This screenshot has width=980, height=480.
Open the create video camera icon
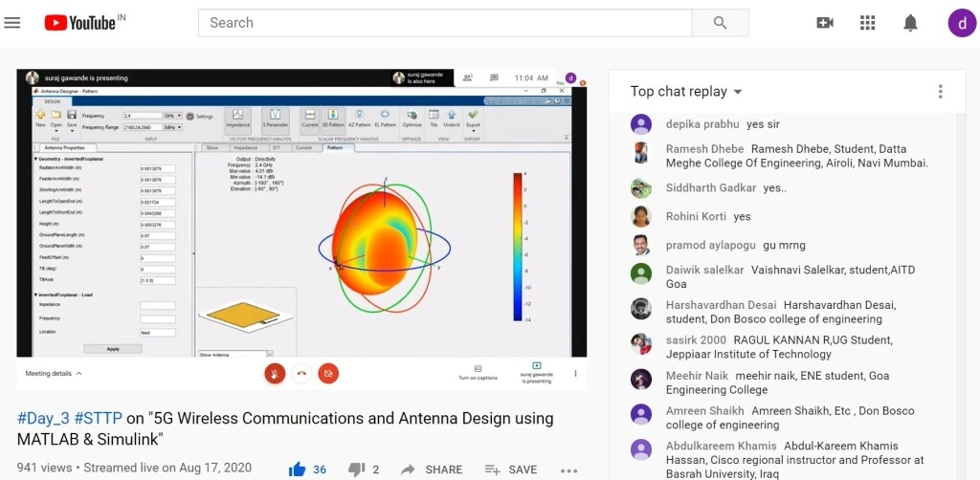[x=825, y=23]
